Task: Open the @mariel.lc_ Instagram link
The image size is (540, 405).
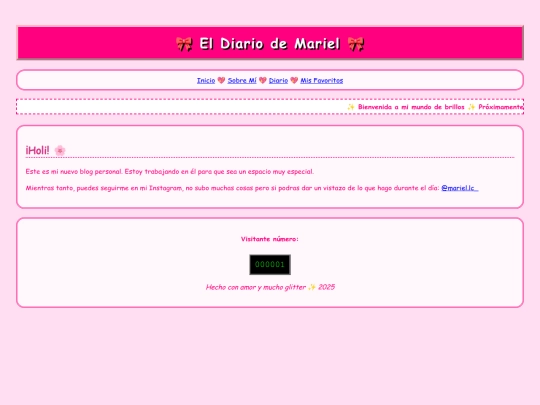Action: 460,188
